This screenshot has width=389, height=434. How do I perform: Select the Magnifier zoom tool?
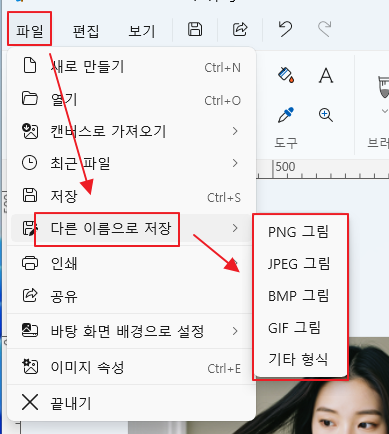click(326, 115)
